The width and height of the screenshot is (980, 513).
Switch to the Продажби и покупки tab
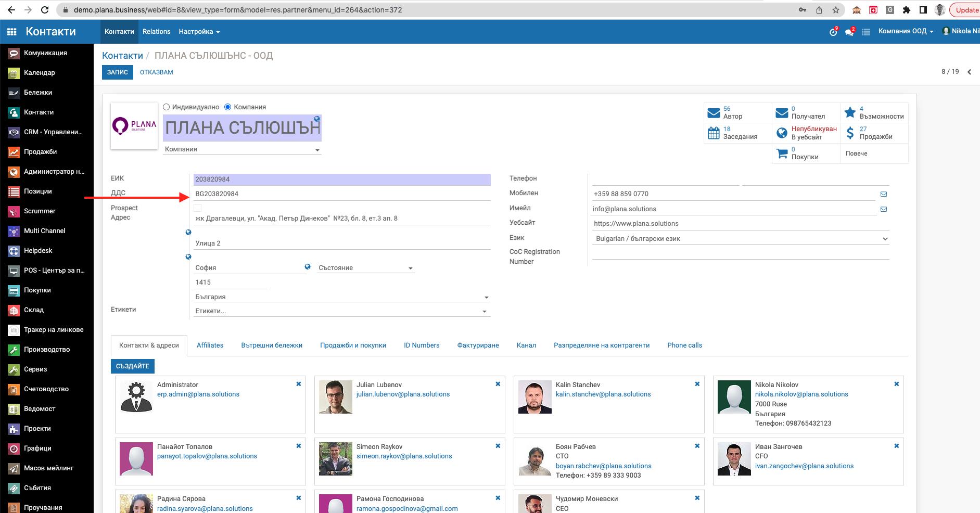[353, 345]
